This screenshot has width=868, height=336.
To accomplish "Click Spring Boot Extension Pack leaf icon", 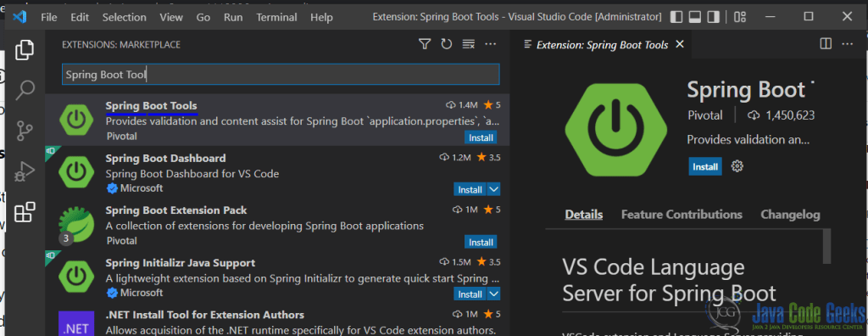I will pyautogui.click(x=75, y=224).
